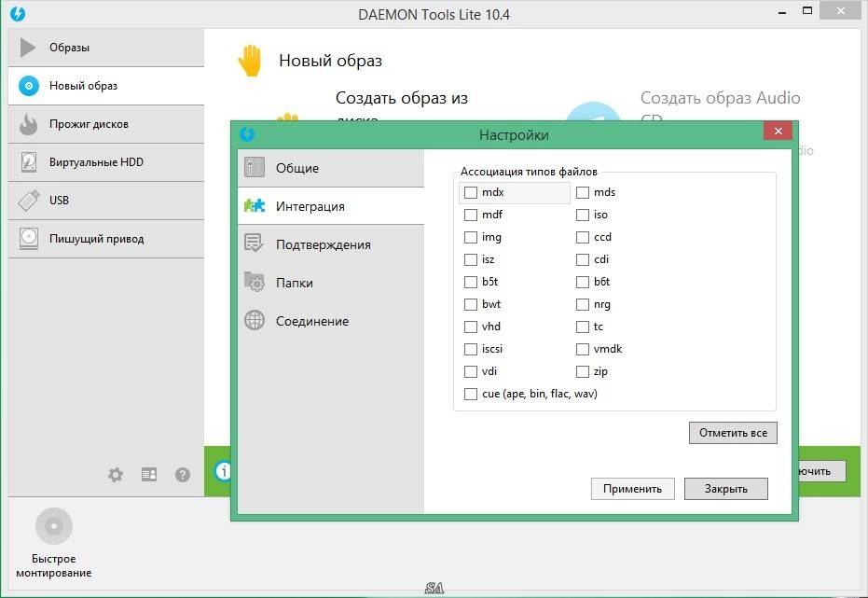Enable iso file association
The height and width of the screenshot is (598, 868).
(583, 215)
